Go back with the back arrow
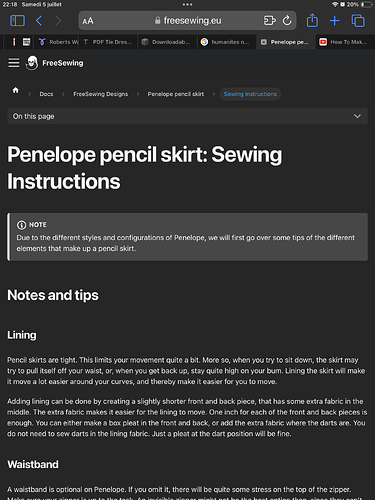This screenshot has height=500, width=375. click(x=39, y=21)
